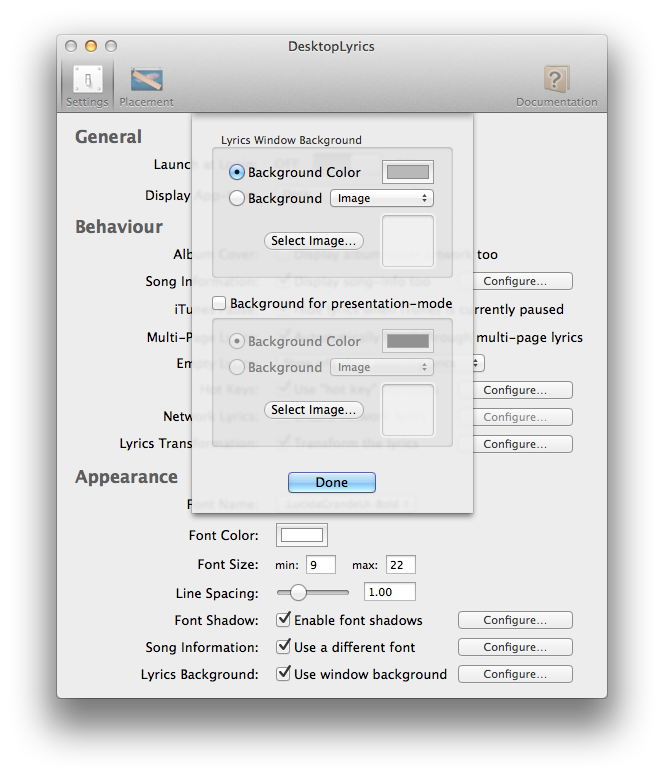Switch to the Placement pane

tap(146, 86)
